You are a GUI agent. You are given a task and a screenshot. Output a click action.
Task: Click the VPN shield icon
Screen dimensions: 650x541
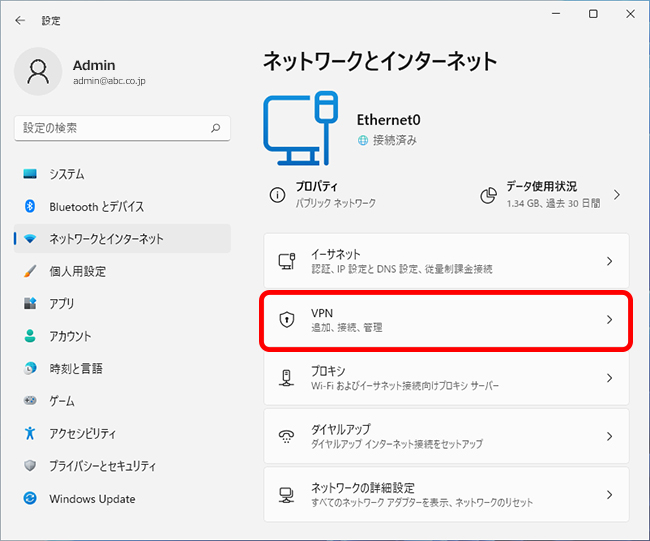[x=287, y=319]
